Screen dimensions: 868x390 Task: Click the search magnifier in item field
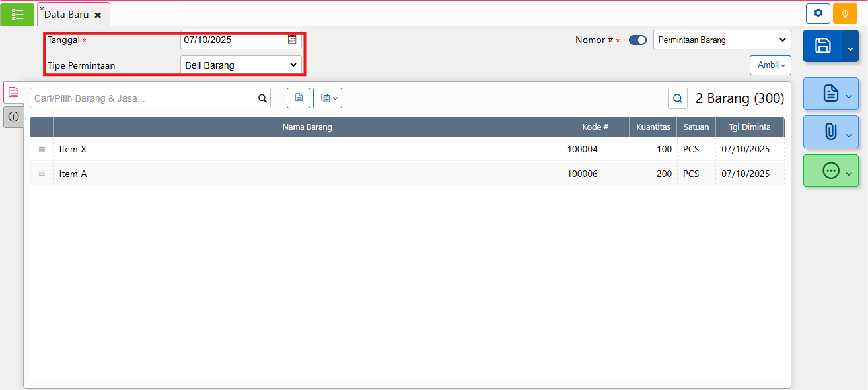(262, 98)
